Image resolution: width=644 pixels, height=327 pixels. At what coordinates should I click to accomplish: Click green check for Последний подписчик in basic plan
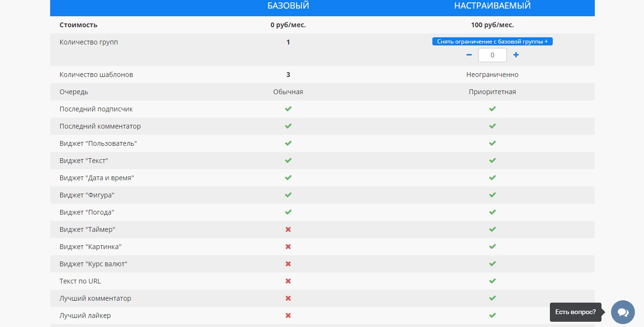(x=288, y=109)
